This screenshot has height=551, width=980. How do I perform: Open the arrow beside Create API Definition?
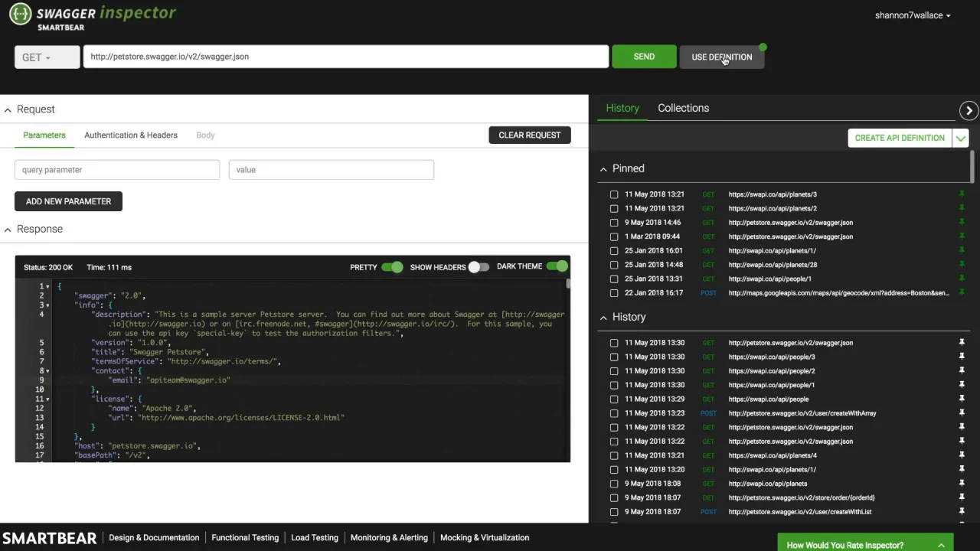[961, 138]
